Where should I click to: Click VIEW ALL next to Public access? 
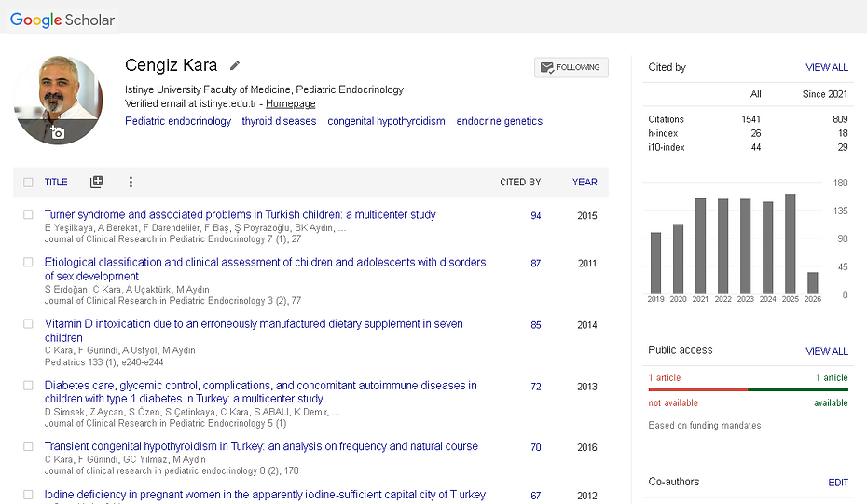click(827, 351)
